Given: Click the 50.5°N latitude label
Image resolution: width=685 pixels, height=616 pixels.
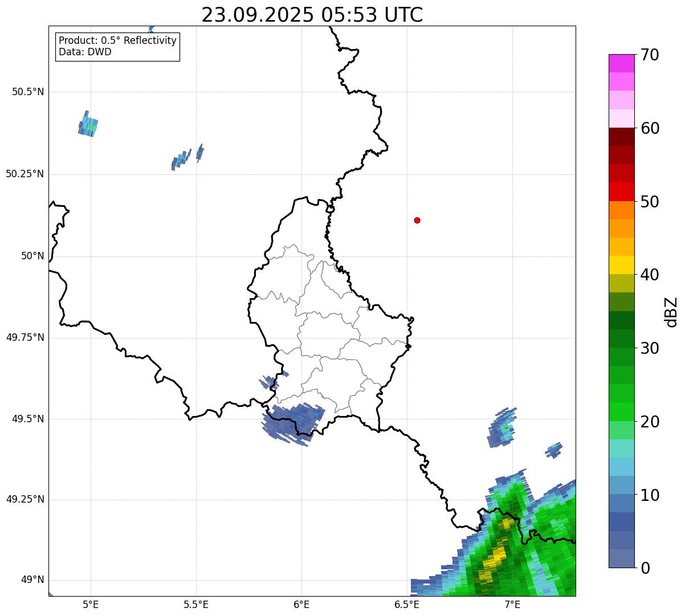Looking at the screenshot, I should point(28,92).
